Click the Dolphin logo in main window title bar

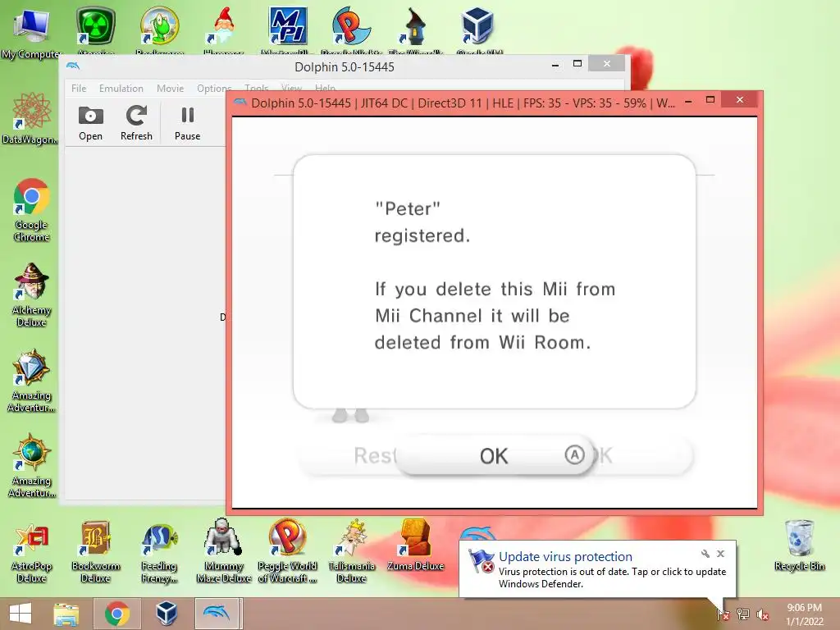[x=73, y=66]
